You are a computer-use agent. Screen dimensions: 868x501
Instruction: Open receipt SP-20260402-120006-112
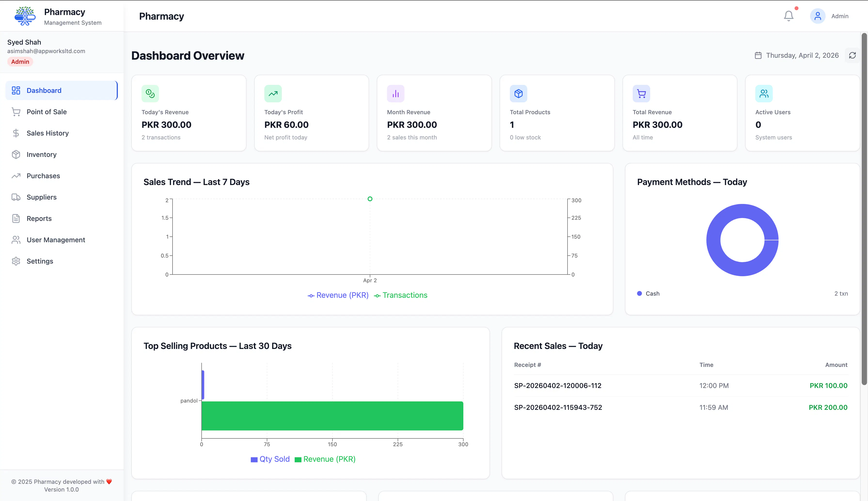coord(558,386)
